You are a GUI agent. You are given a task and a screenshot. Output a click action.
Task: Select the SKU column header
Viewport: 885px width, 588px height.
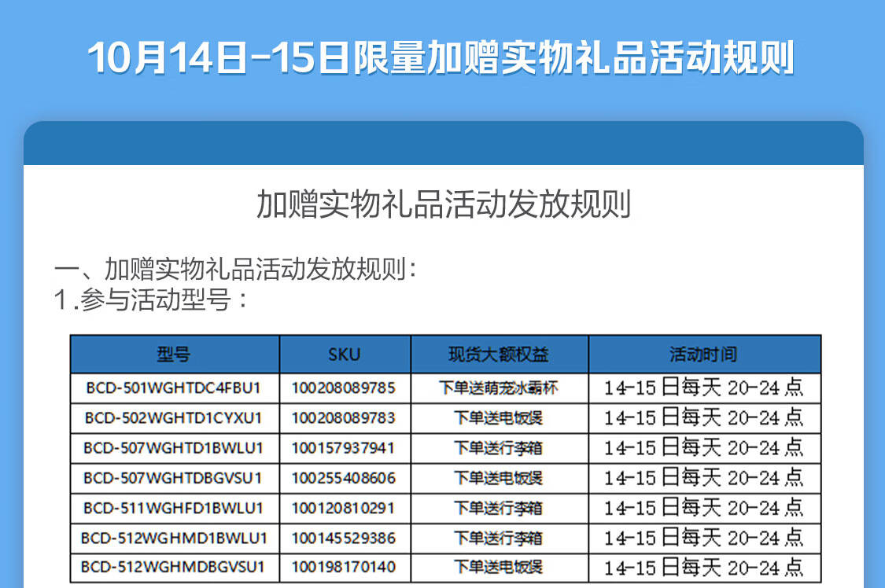[344, 355]
